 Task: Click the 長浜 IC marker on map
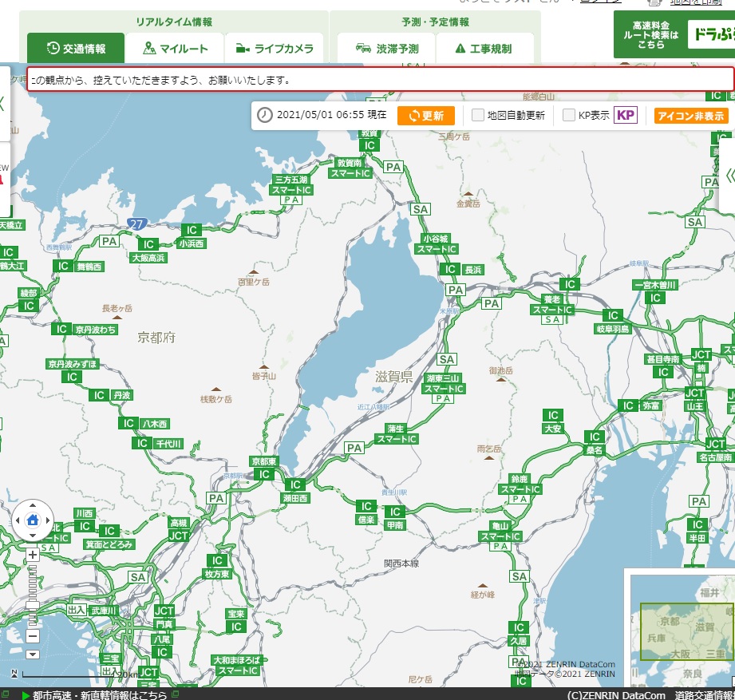(451, 270)
